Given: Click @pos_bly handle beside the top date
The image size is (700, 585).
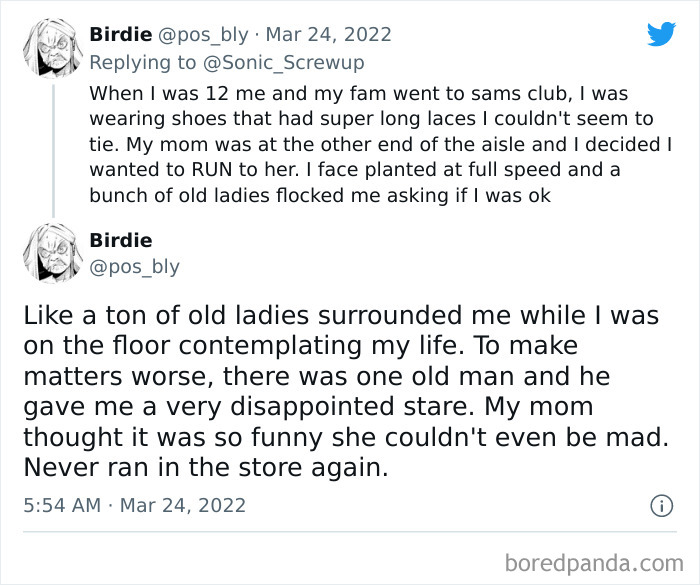Looking at the screenshot, I should 197,35.
